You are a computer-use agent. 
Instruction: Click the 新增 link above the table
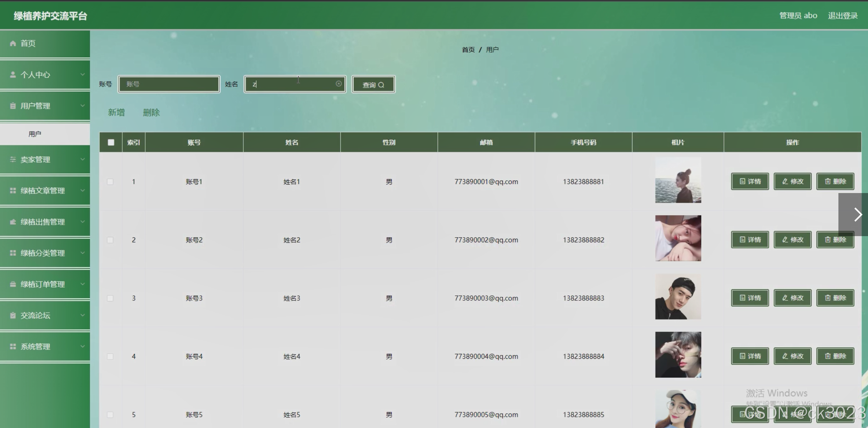pyautogui.click(x=116, y=112)
